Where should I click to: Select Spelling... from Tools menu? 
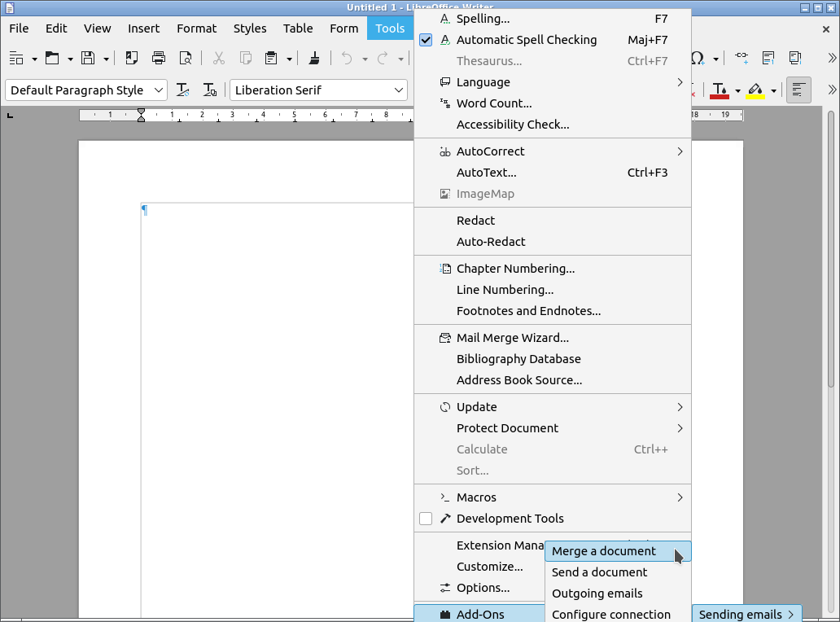[553, 19]
